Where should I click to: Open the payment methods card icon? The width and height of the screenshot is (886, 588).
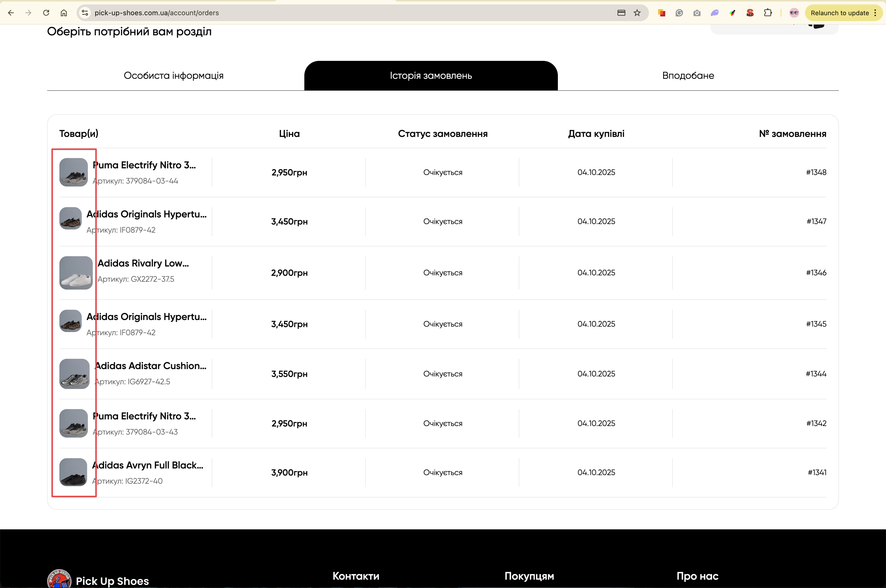(x=621, y=13)
